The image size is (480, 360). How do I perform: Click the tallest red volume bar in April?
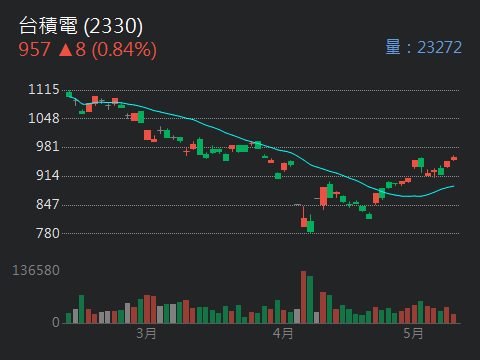[x=303, y=297]
